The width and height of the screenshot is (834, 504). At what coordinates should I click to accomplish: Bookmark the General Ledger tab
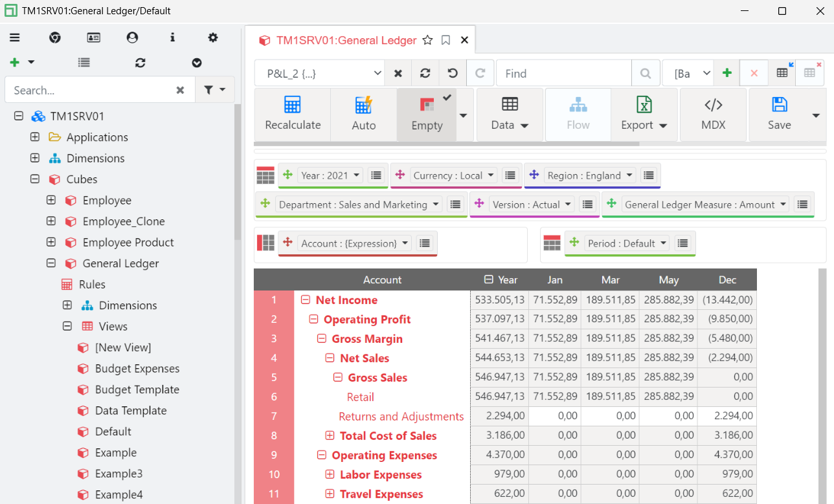tap(445, 40)
